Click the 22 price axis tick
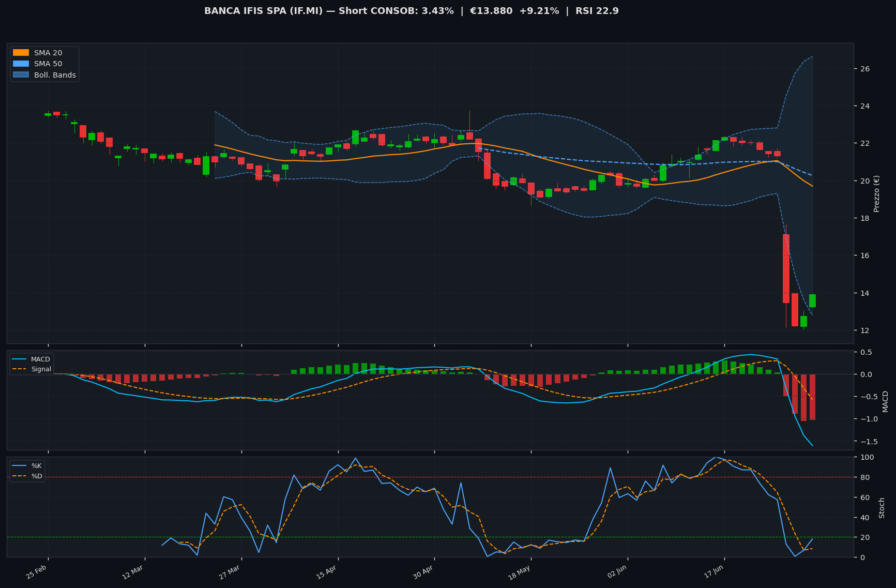Screen dimensions: 896x588 click(864, 143)
